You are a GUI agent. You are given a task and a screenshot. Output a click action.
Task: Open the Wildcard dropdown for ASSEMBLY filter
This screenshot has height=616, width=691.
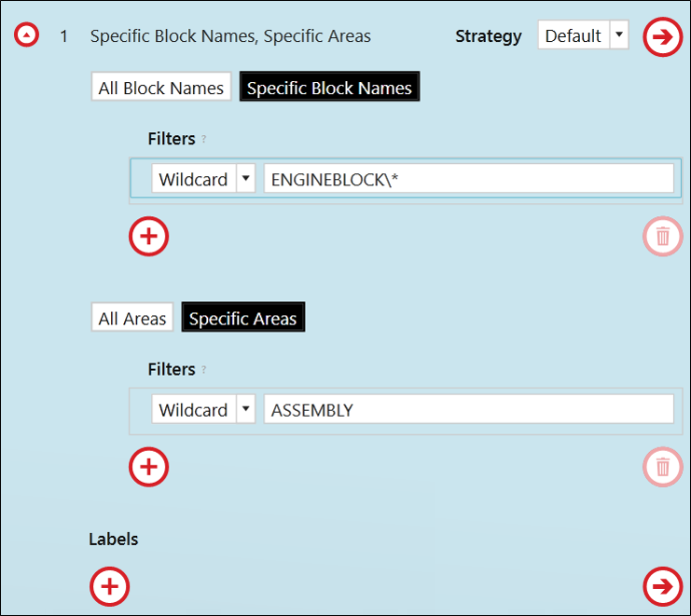[x=203, y=409]
